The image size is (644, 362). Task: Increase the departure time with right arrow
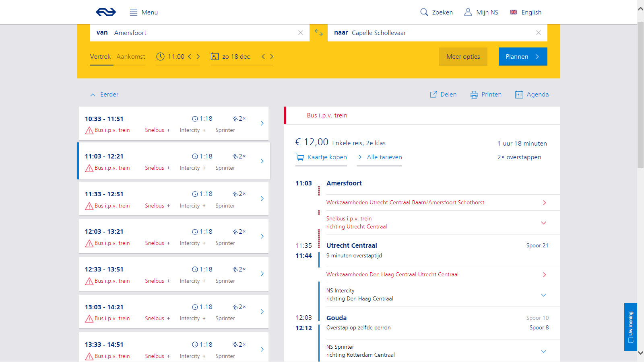(x=198, y=57)
